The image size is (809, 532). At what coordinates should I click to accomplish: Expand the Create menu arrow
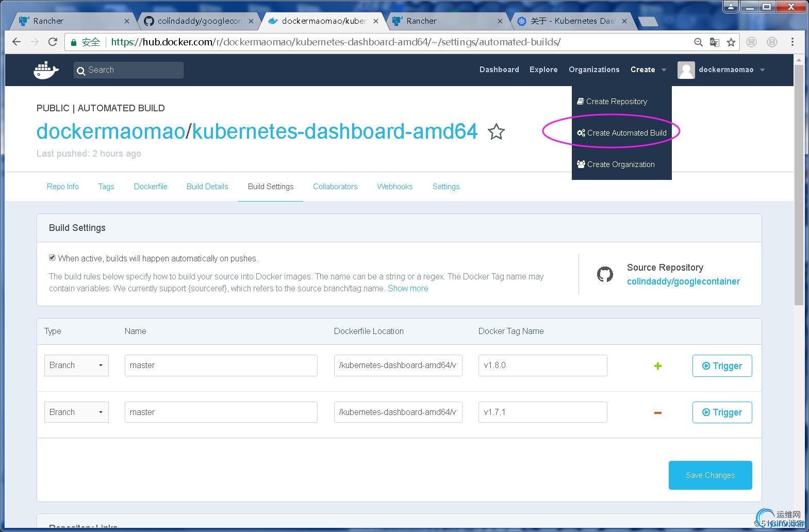pos(664,70)
